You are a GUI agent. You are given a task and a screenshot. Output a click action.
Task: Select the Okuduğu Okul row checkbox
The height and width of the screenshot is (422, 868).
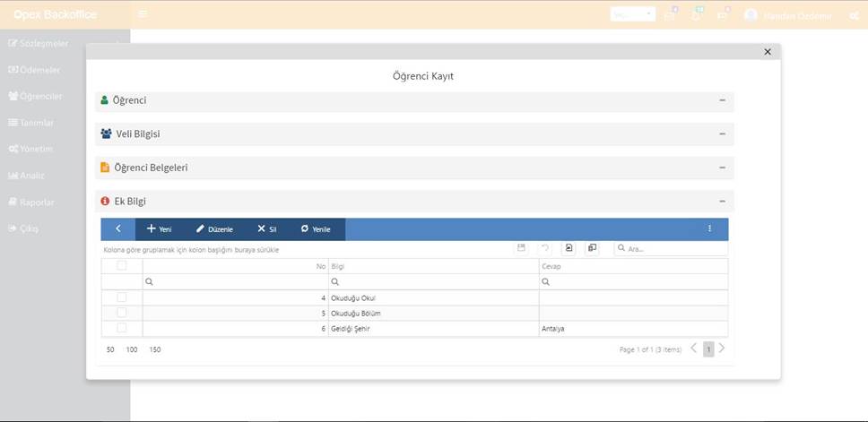click(x=122, y=297)
